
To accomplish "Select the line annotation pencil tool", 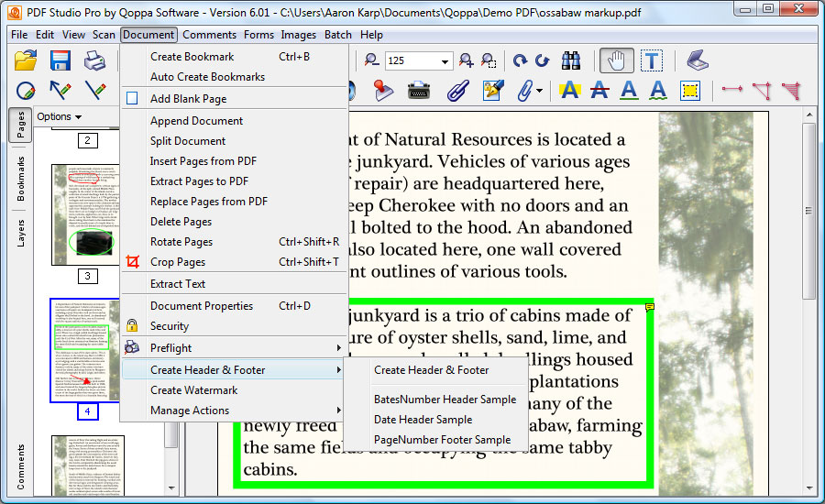I will [x=95, y=91].
